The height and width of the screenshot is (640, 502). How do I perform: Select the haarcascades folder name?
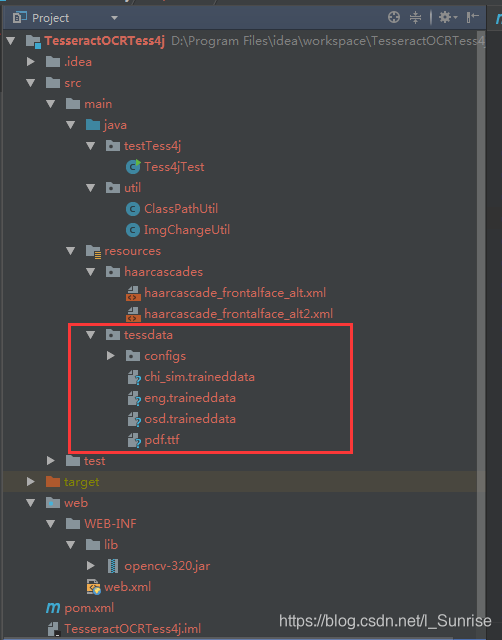(x=164, y=272)
